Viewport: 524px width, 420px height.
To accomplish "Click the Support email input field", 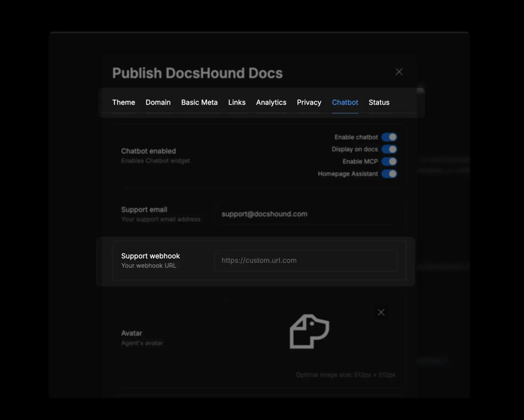I will [x=306, y=214].
